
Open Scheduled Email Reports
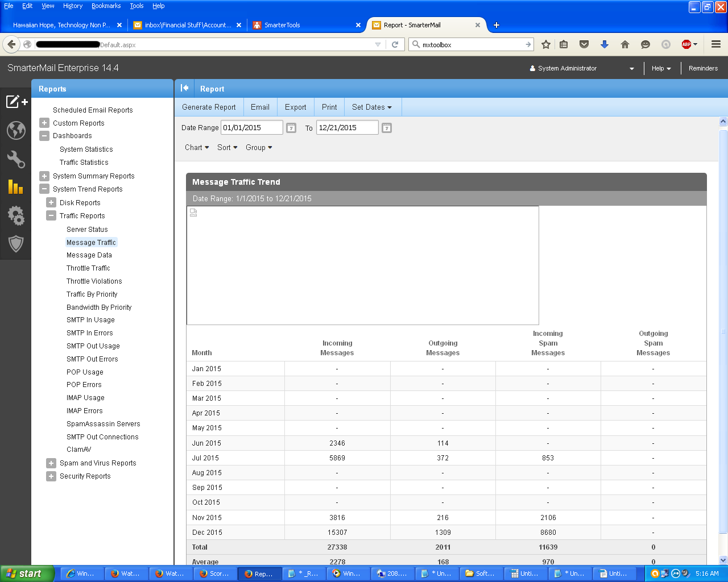click(x=93, y=110)
